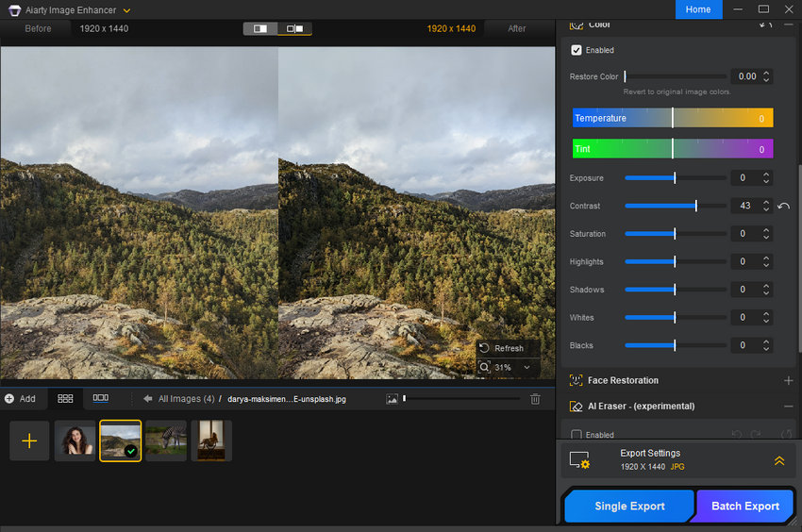Collapse the AI Eraser section
Screen dimensions: 802x532
[x=788, y=407]
